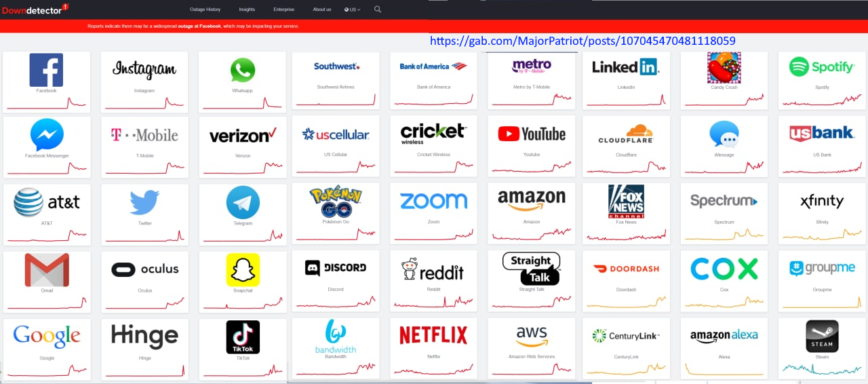
Task: Select the Hinge logo
Action: [x=144, y=336]
